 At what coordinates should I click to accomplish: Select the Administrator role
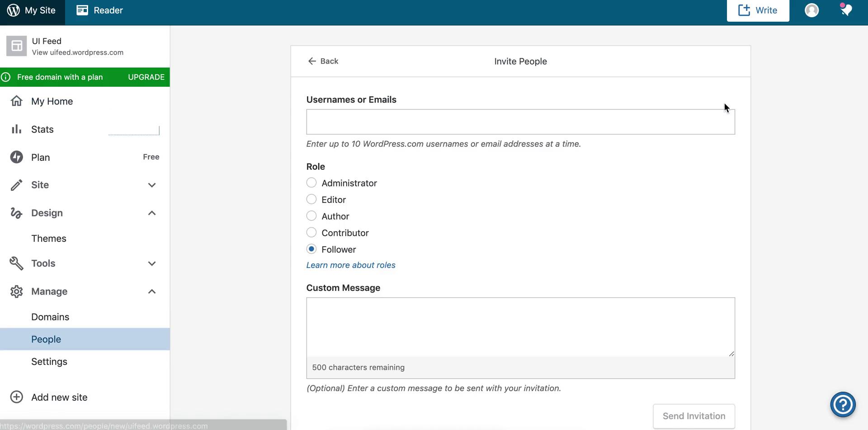coord(311,182)
